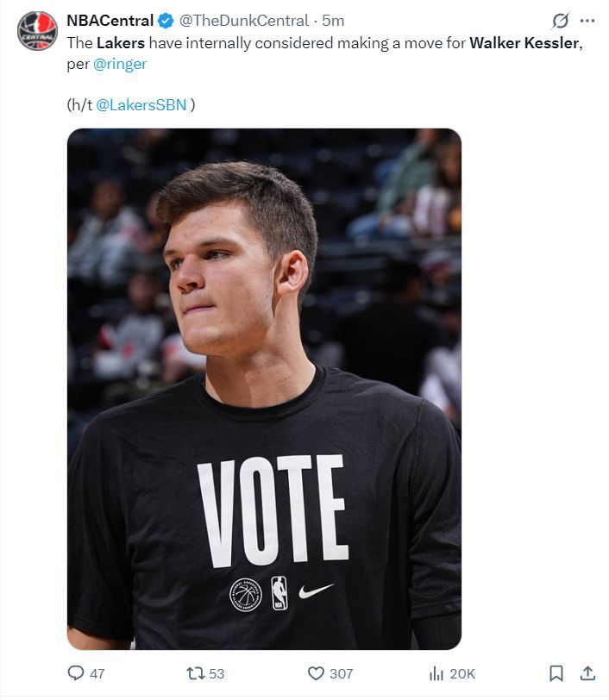Open the NBACentral profile avatar

[x=37, y=31]
